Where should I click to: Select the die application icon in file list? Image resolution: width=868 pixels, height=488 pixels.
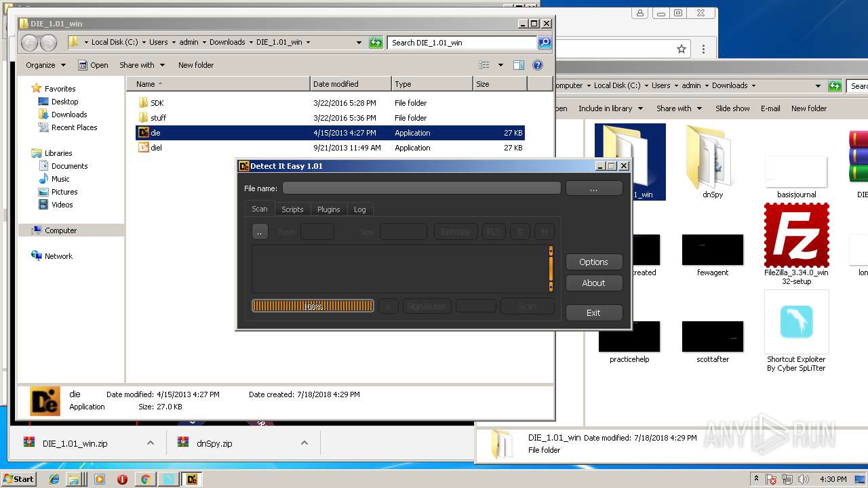(x=143, y=133)
